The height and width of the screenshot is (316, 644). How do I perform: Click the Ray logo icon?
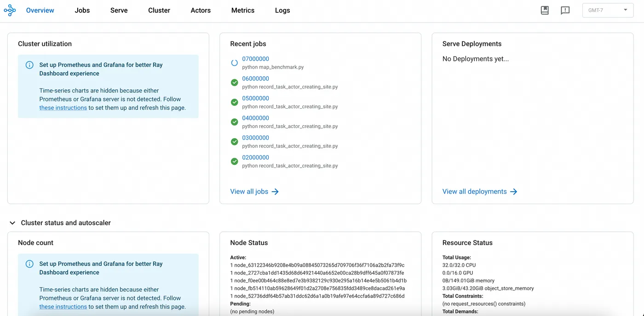click(10, 10)
